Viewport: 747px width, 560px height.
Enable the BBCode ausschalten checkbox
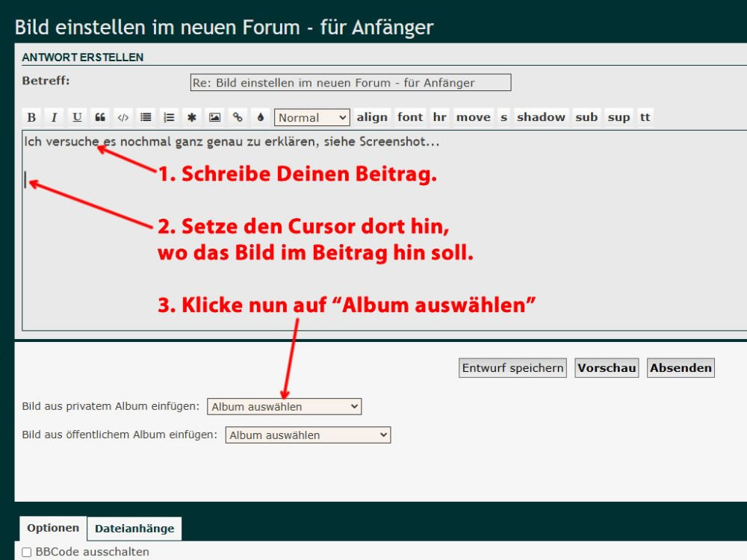pyautogui.click(x=27, y=553)
